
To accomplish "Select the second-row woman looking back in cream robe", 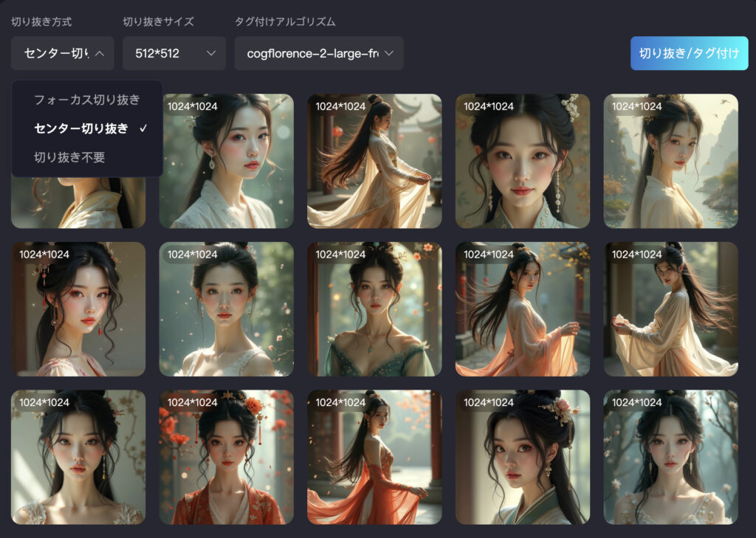I will click(x=670, y=309).
